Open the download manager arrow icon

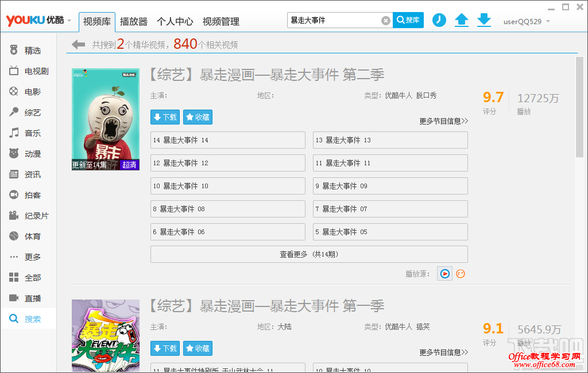(484, 20)
